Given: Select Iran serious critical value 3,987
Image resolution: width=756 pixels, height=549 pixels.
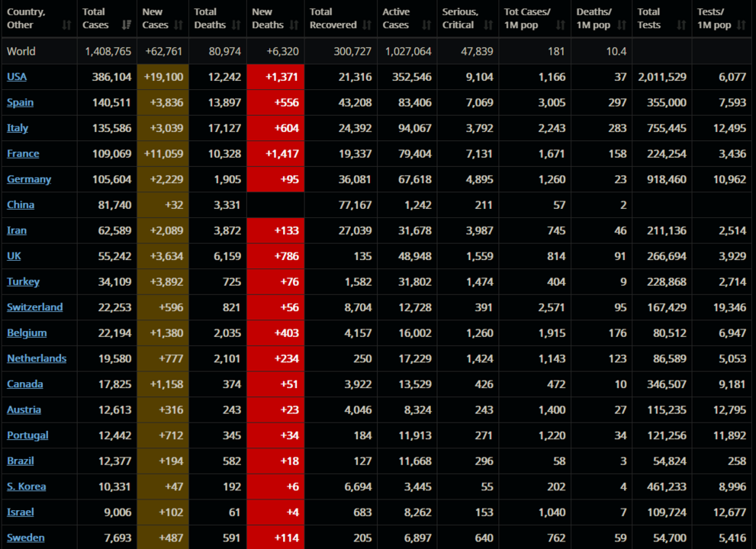Looking at the screenshot, I should 479,230.
